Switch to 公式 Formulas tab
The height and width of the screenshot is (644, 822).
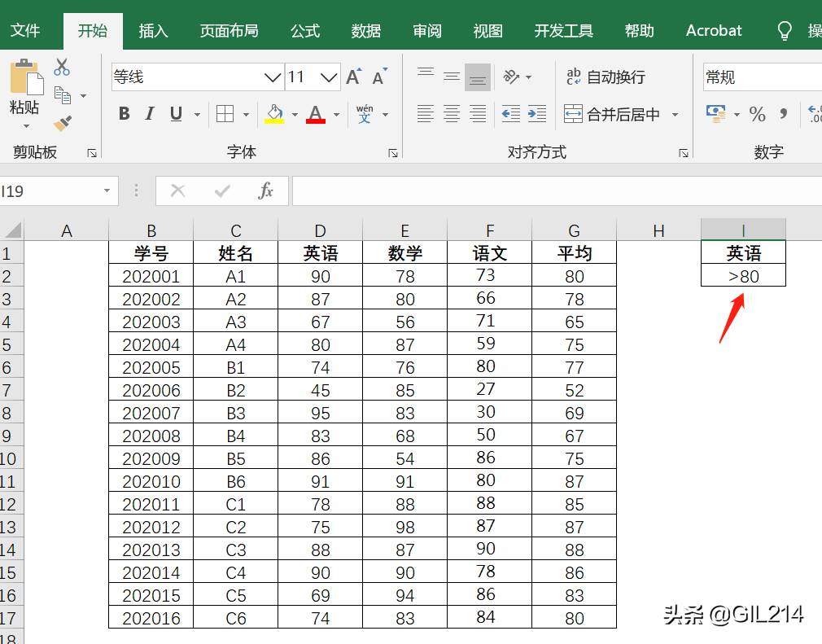point(305,30)
